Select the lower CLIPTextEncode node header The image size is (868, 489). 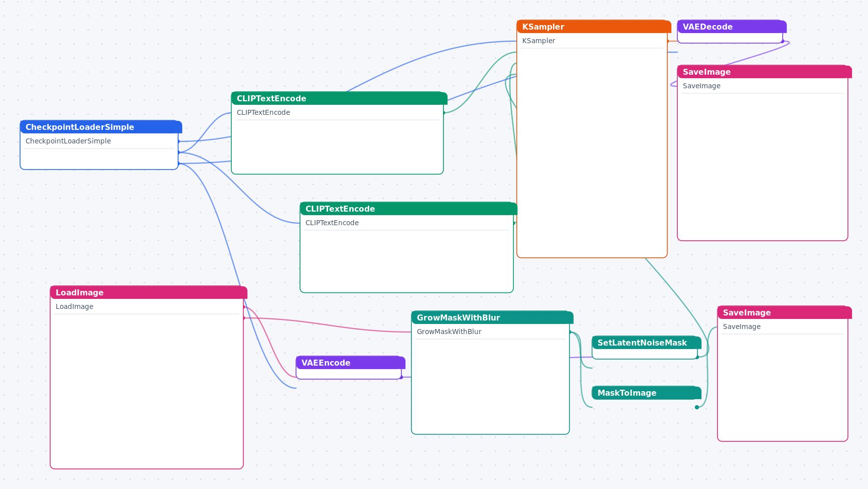point(408,209)
